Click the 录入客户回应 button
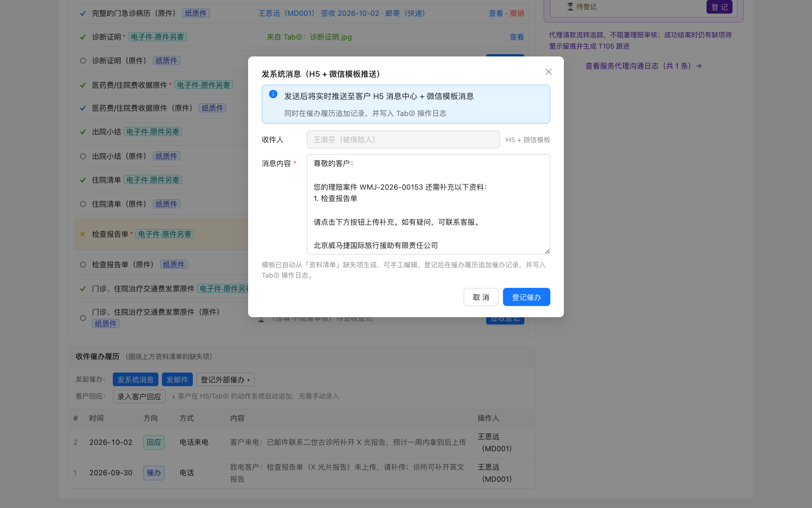The width and height of the screenshot is (812, 508). point(139,397)
